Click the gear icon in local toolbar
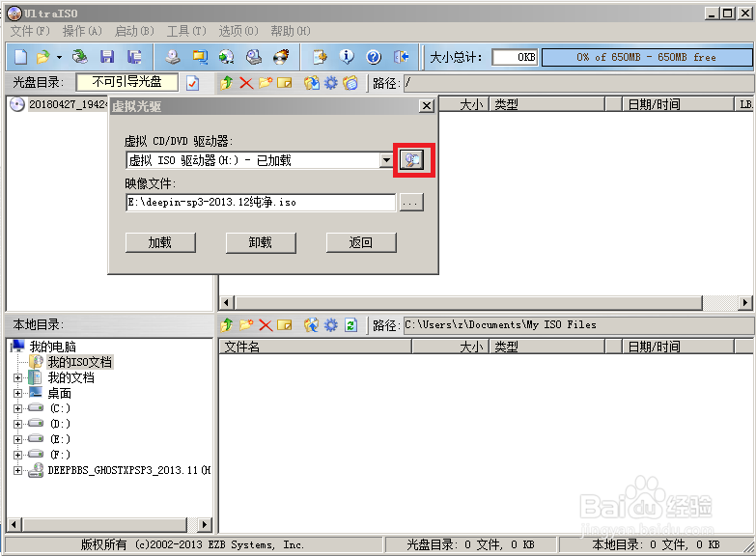This screenshot has width=756, height=556. click(x=331, y=325)
